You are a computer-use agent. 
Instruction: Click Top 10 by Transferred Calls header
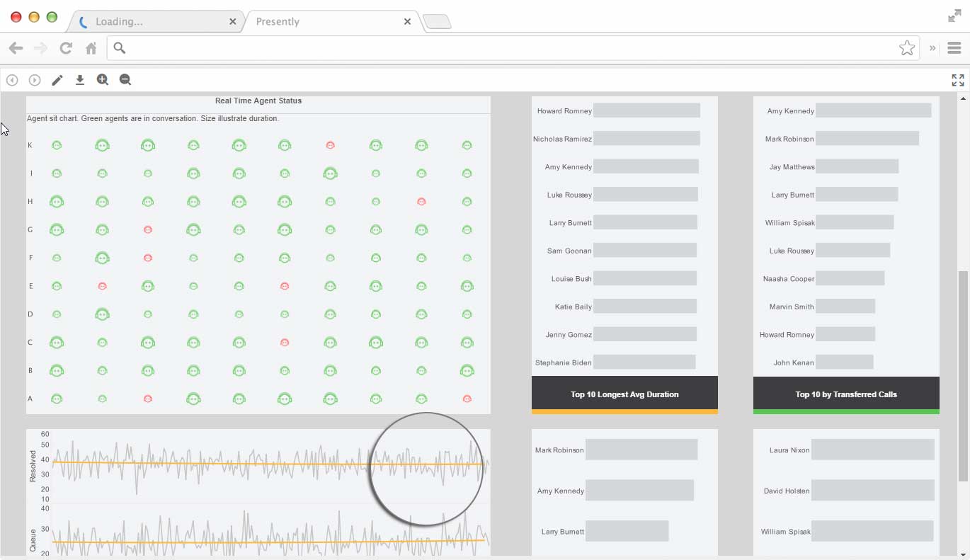point(846,394)
